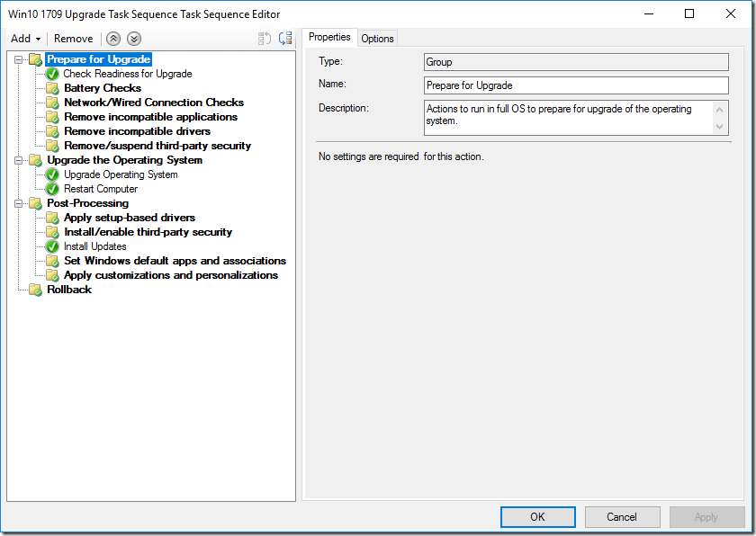Click the Cancel button
756x536 pixels.
click(622, 517)
